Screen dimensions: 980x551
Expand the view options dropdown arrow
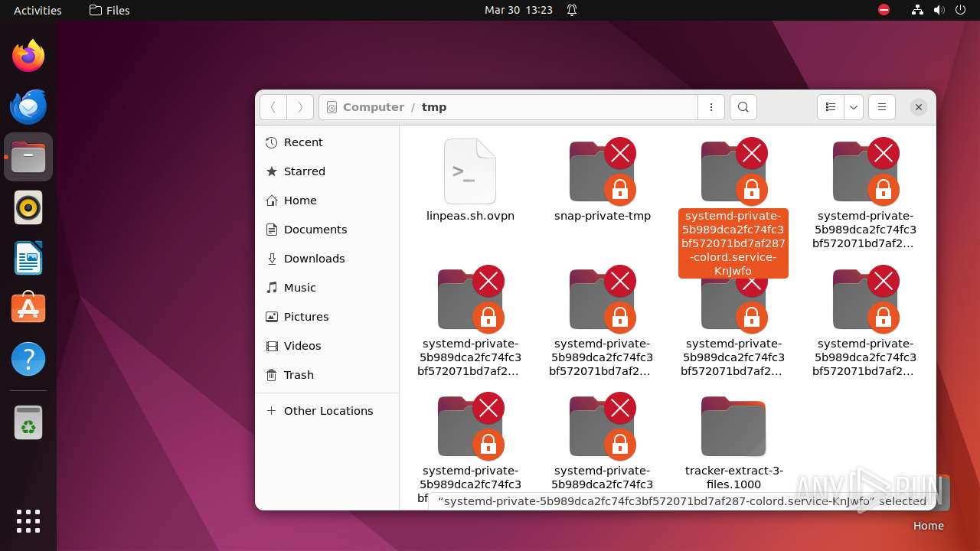[854, 107]
